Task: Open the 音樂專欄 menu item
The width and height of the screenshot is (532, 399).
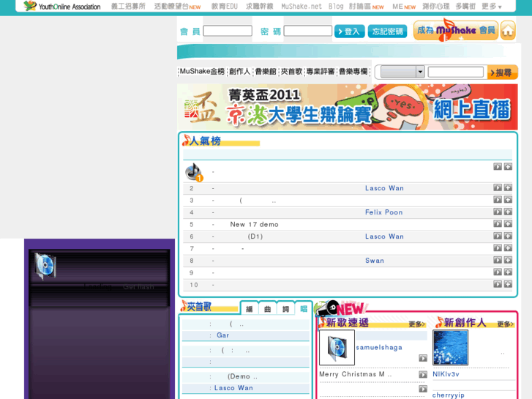Action: pos(353,71)
